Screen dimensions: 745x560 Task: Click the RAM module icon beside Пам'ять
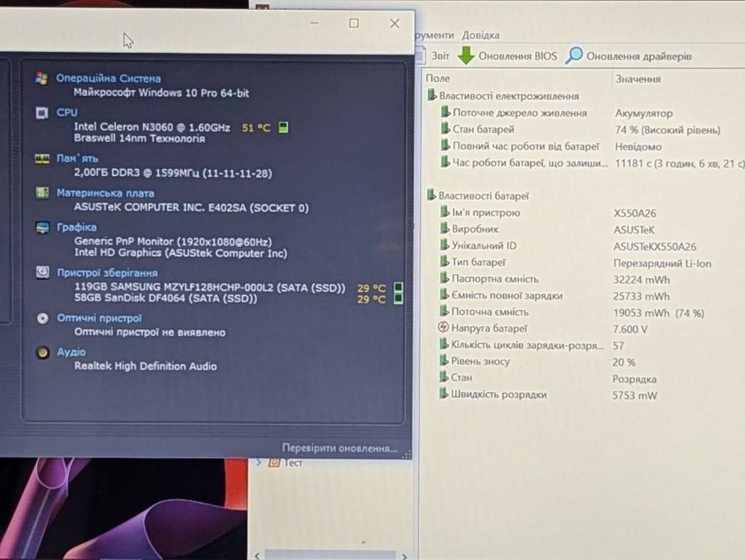42,159
